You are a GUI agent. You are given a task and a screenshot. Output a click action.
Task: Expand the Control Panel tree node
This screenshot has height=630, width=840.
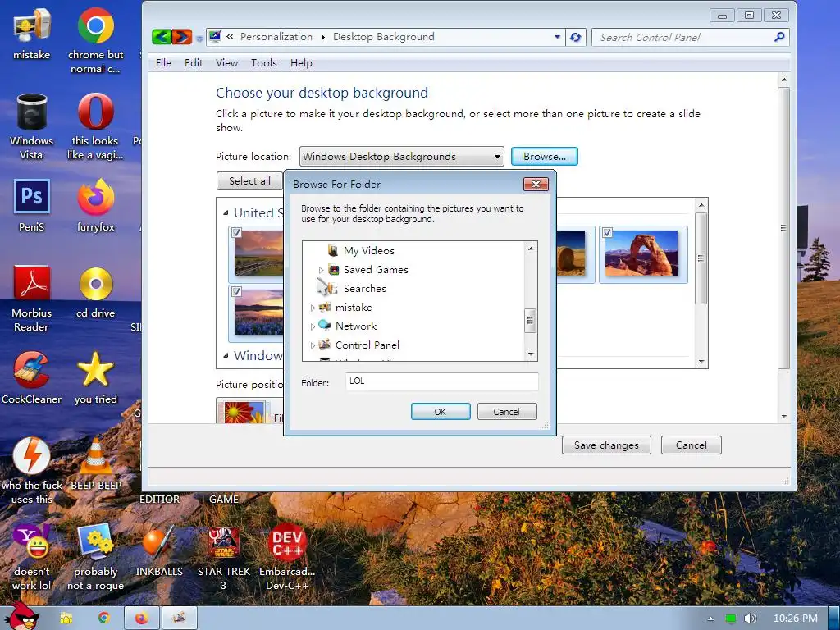(313, 345)
